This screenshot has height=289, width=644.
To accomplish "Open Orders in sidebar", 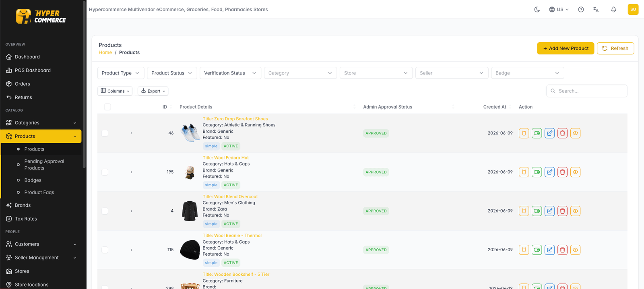I will point(41,84).
